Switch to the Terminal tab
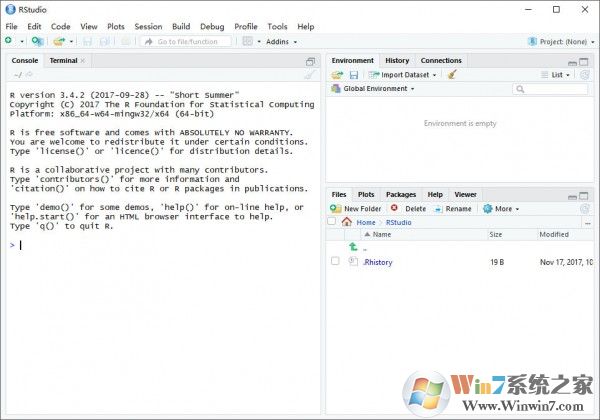Viewport: 600px width, 420px height. pos(63,60)
